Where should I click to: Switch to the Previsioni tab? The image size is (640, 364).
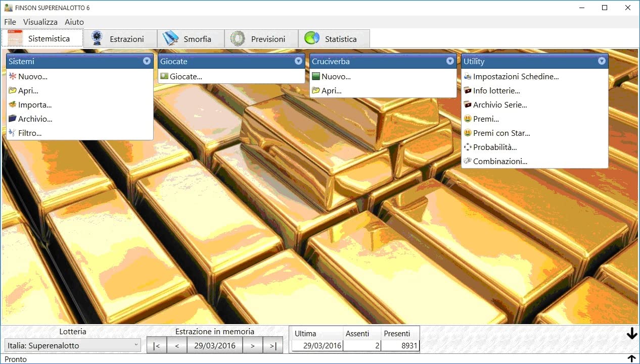(x=261, y=39)
